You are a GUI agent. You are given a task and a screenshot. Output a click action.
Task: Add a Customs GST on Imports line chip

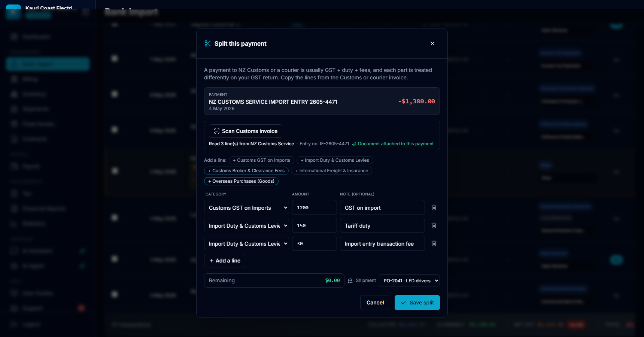262,160
